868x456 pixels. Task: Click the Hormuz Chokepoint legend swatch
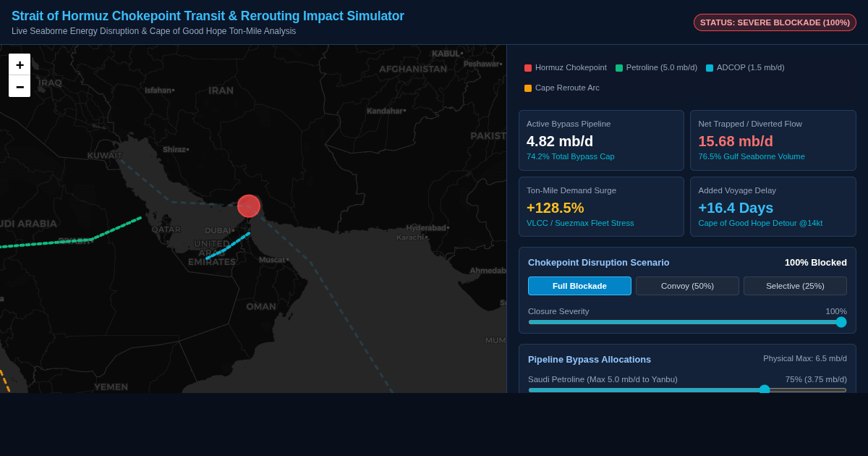click(x=528, y=68)
